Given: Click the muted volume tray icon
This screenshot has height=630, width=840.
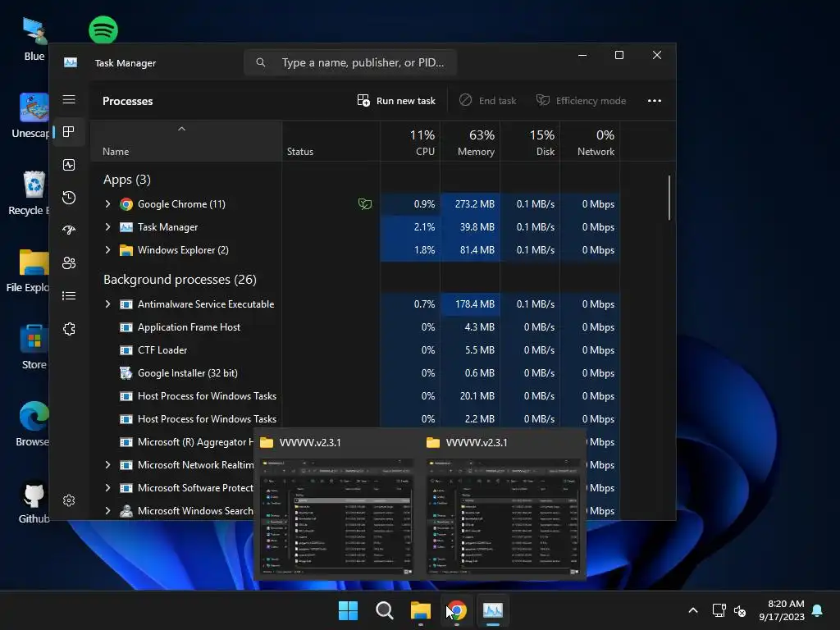Looking at the screenshot, I should [740, 610].
